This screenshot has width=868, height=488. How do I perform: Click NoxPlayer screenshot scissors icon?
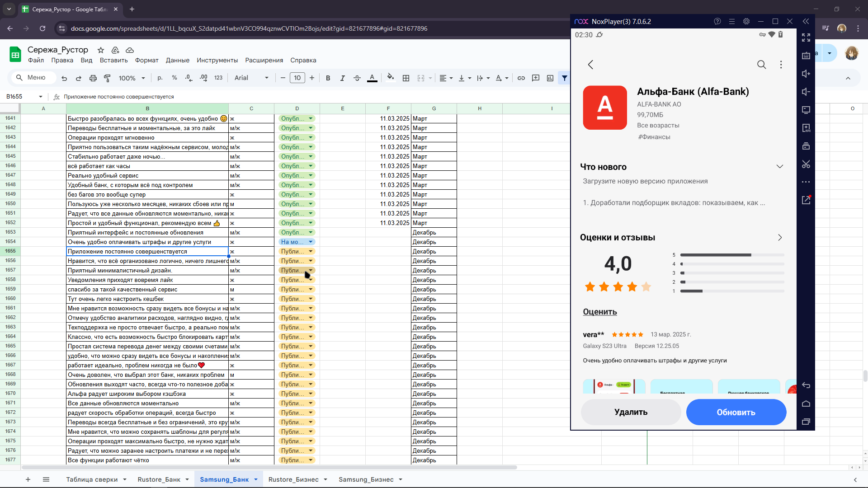pyautogui.click(x=806, y=164)
